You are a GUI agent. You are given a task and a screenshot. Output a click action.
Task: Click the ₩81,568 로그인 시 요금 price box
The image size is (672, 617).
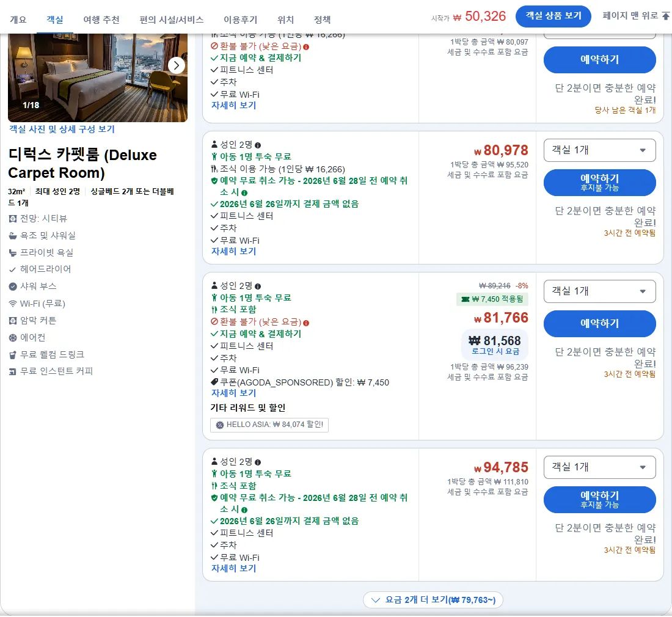pyautogui.click(x=495, y=345)
